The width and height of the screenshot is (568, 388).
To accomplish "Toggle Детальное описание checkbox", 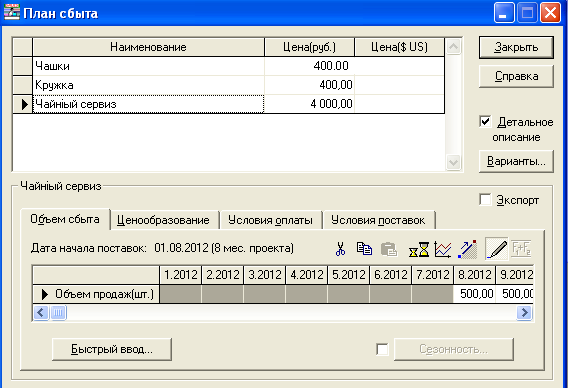I will point(485,121).
